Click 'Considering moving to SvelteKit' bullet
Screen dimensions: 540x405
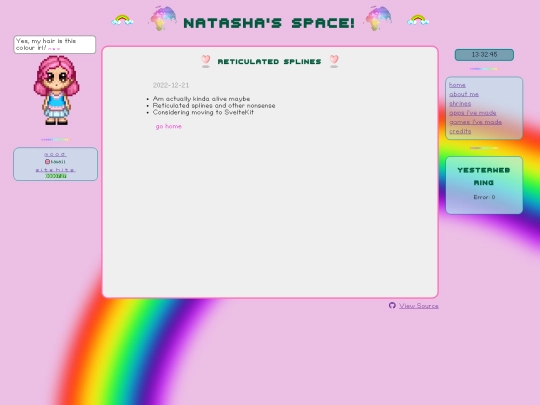click(203, 112)
